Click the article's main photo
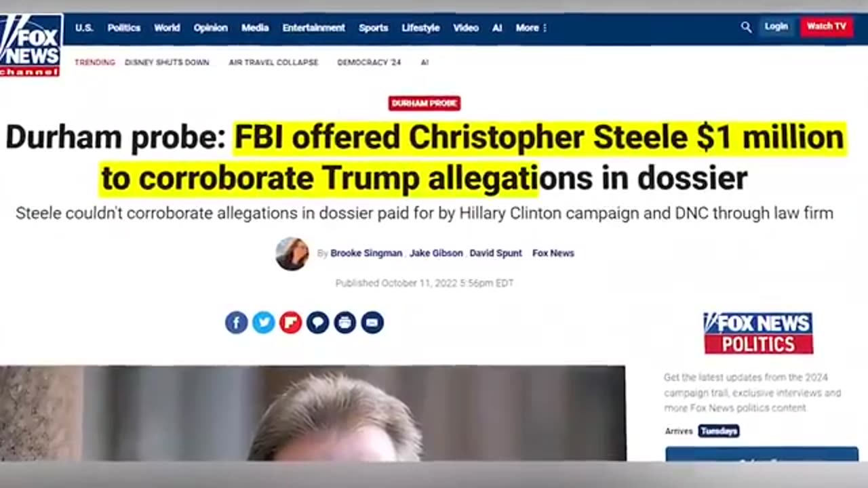 pyautogui.click(x=313, y=413)
